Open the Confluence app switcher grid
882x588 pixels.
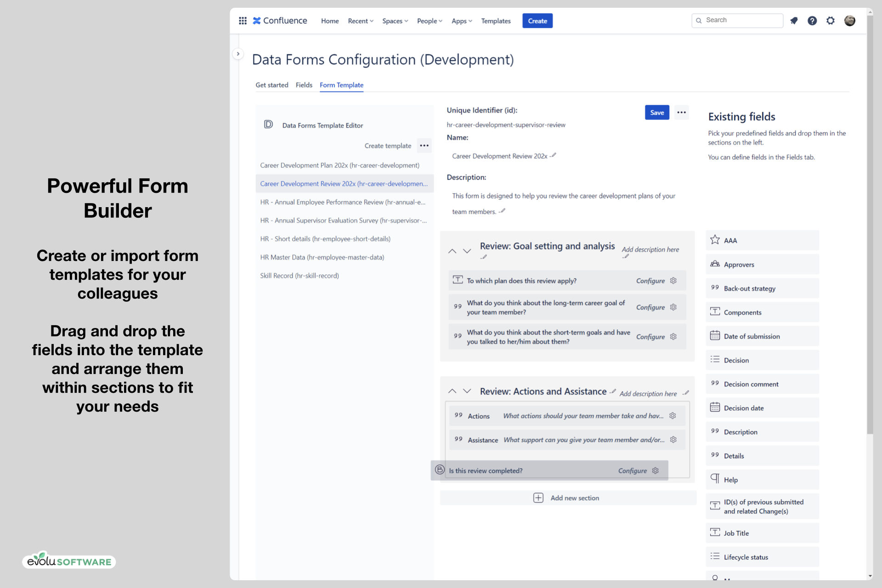coord(243,21)
